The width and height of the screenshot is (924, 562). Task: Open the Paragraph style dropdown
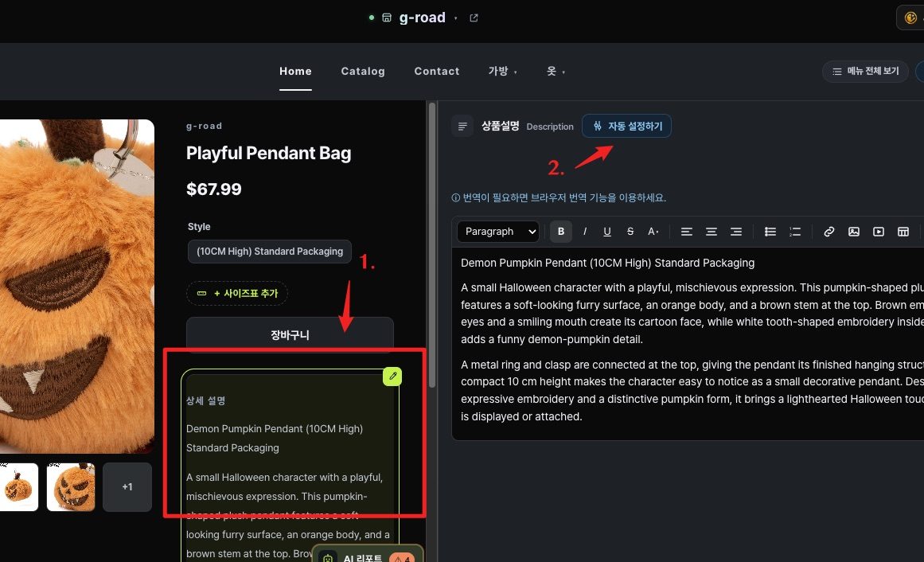click(498, 231)
